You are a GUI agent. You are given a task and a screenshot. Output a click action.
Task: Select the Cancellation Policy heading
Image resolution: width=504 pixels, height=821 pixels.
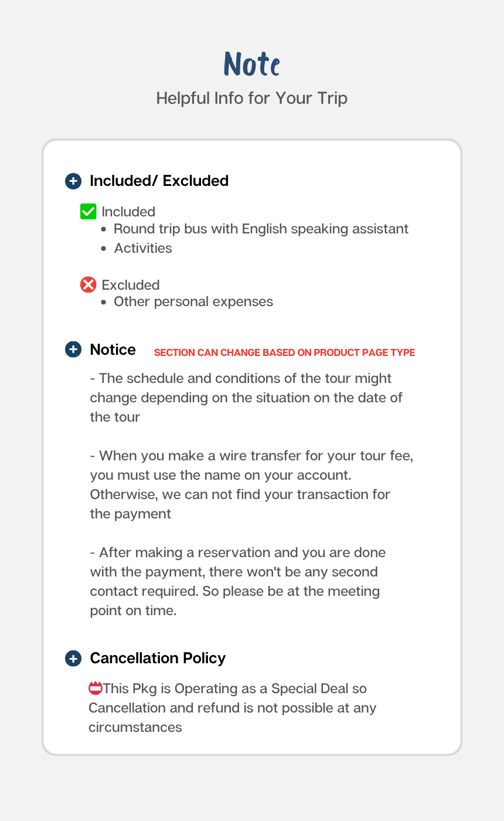click(158, 659)
